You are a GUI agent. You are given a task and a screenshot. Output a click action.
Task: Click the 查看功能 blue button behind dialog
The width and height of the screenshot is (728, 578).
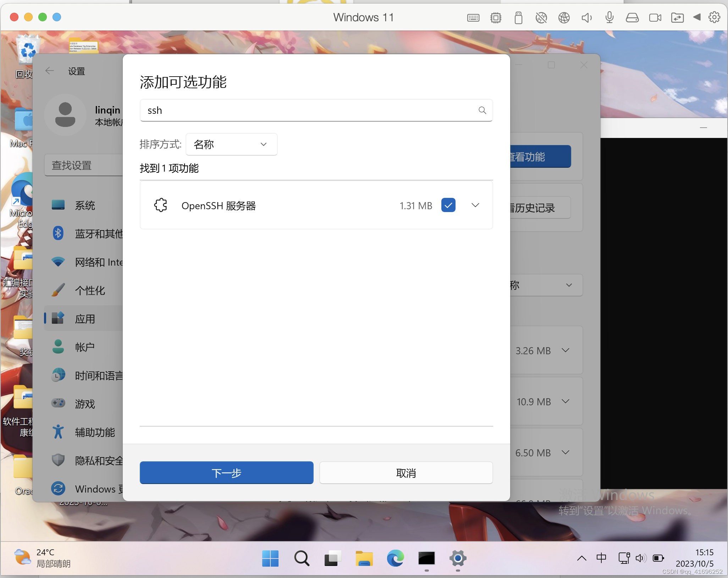click(540, 157)
